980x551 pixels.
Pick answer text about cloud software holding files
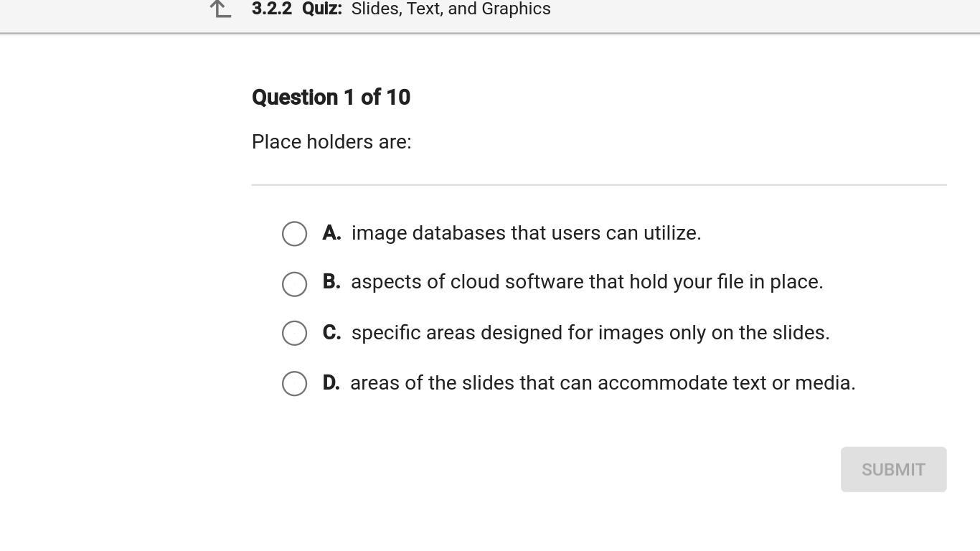587,282
